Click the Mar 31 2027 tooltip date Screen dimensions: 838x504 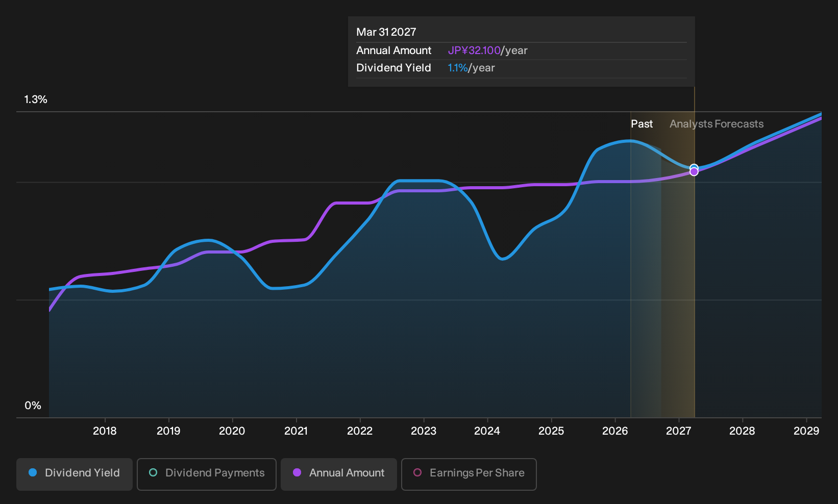pos(386,32)
